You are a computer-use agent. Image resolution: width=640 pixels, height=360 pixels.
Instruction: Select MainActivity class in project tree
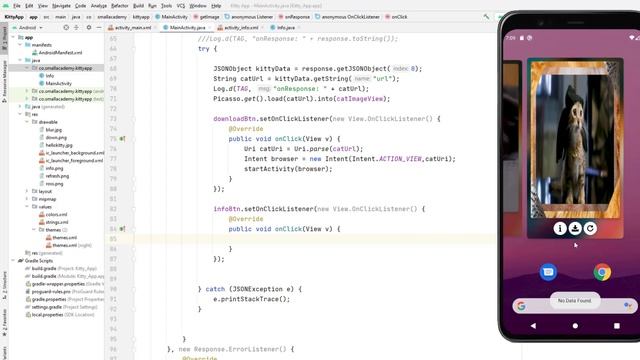(x=55, y=84)
